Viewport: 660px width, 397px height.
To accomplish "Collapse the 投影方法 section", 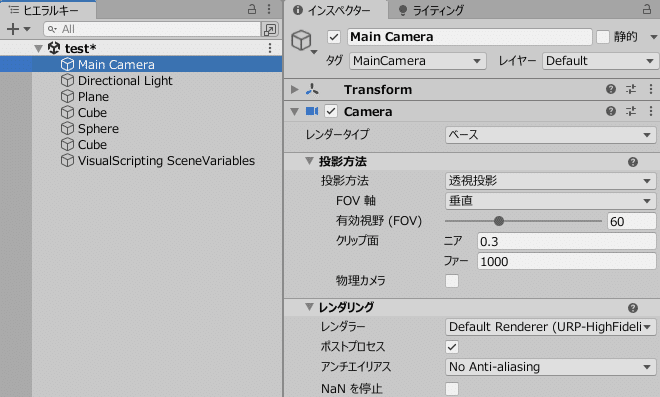I will (309, 161).
